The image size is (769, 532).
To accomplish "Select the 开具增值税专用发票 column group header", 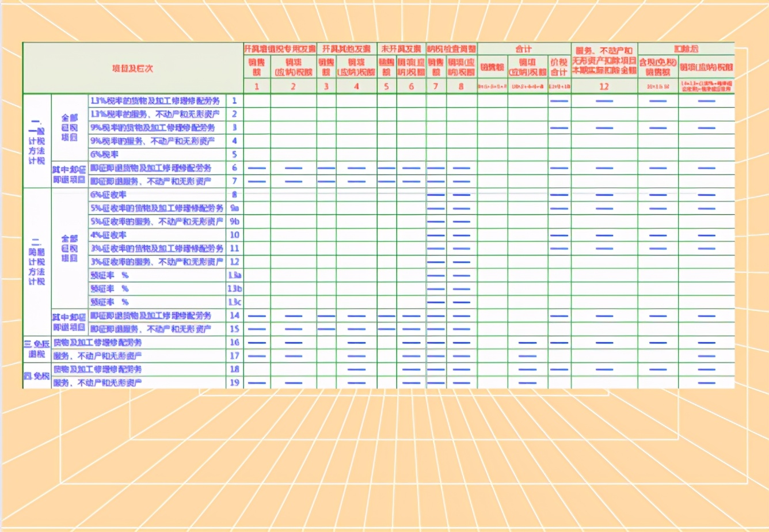I will pos(280,49).
